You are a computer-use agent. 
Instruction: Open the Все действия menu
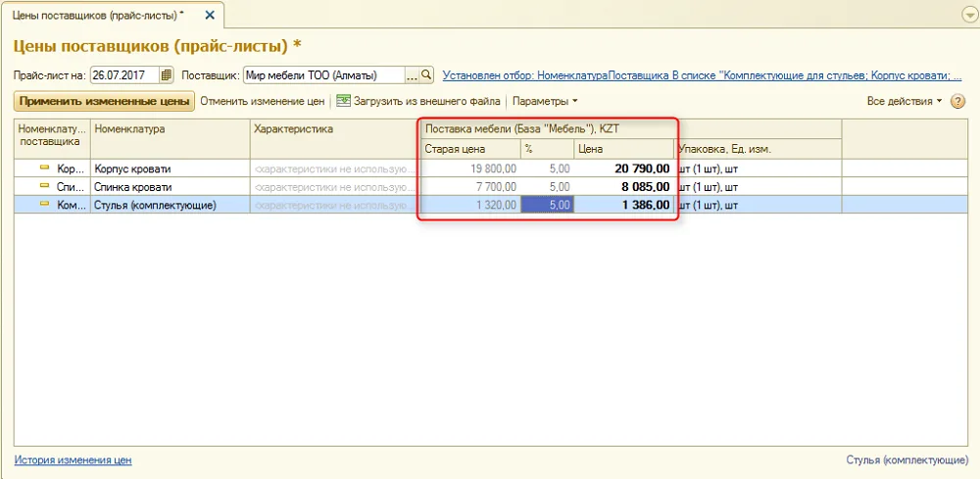[904, 101]
